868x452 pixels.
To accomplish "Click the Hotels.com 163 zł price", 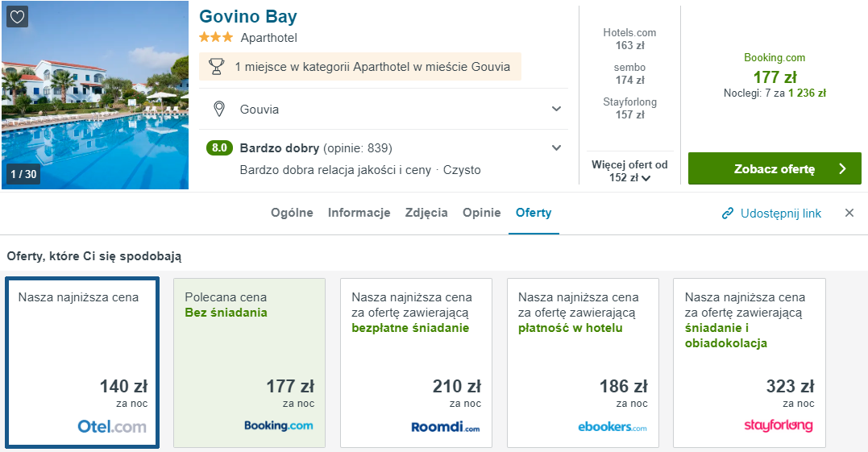I will pyautogui.click(x=629, y=39).
